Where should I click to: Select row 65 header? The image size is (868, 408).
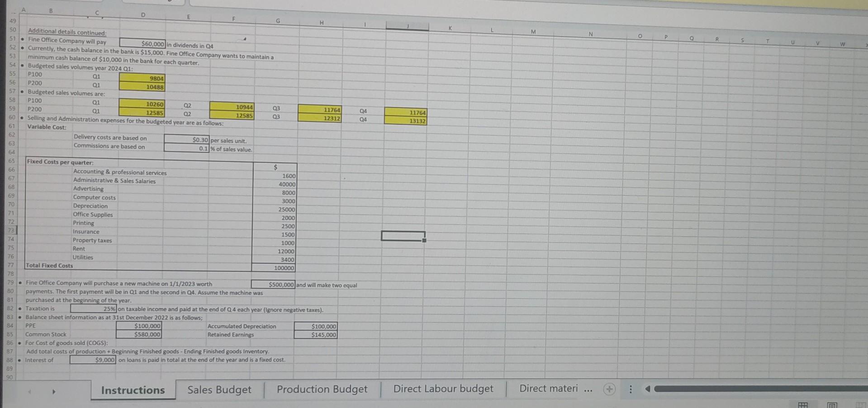pyautogui.click(x=11, y=161)
